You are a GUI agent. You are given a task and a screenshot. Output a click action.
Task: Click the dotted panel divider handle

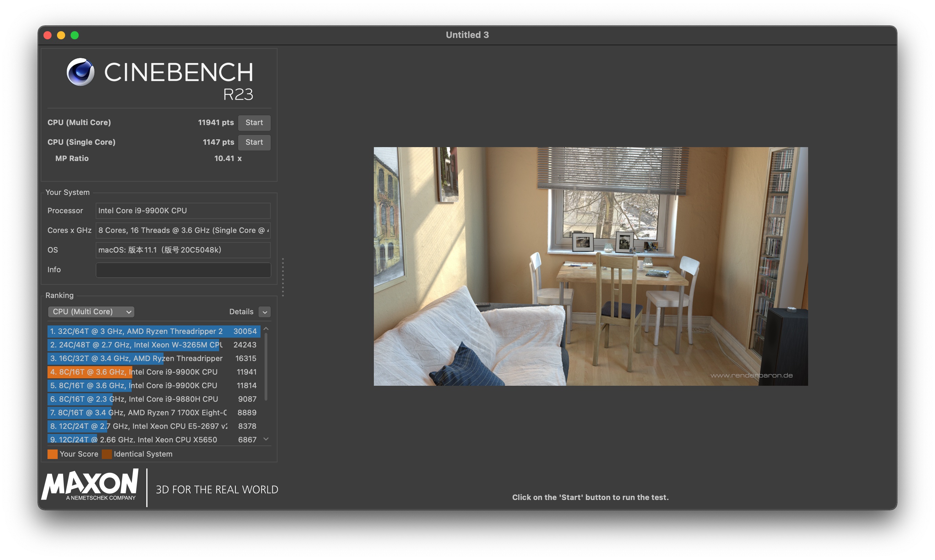283,277
